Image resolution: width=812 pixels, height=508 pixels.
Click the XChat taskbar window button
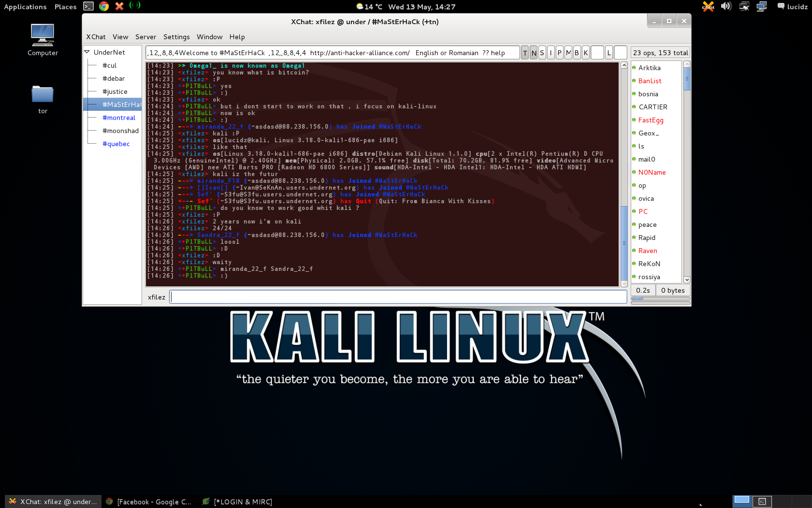(x=53, y=502)
